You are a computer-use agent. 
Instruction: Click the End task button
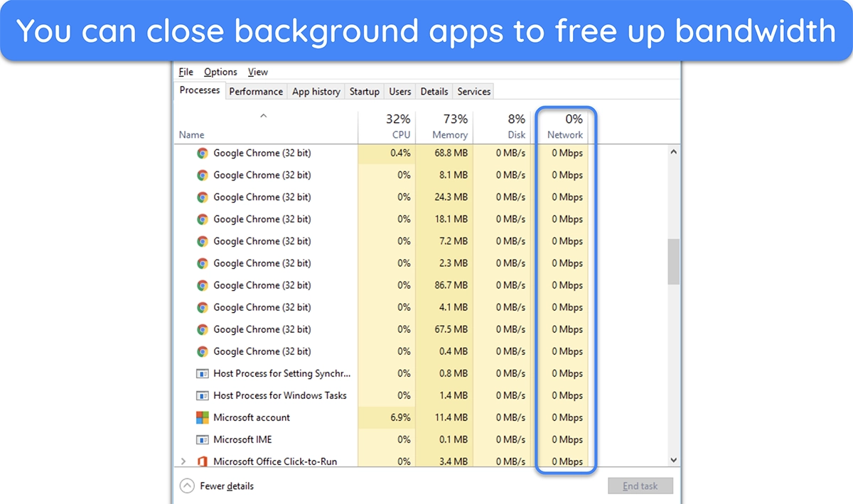click(640, 486)
